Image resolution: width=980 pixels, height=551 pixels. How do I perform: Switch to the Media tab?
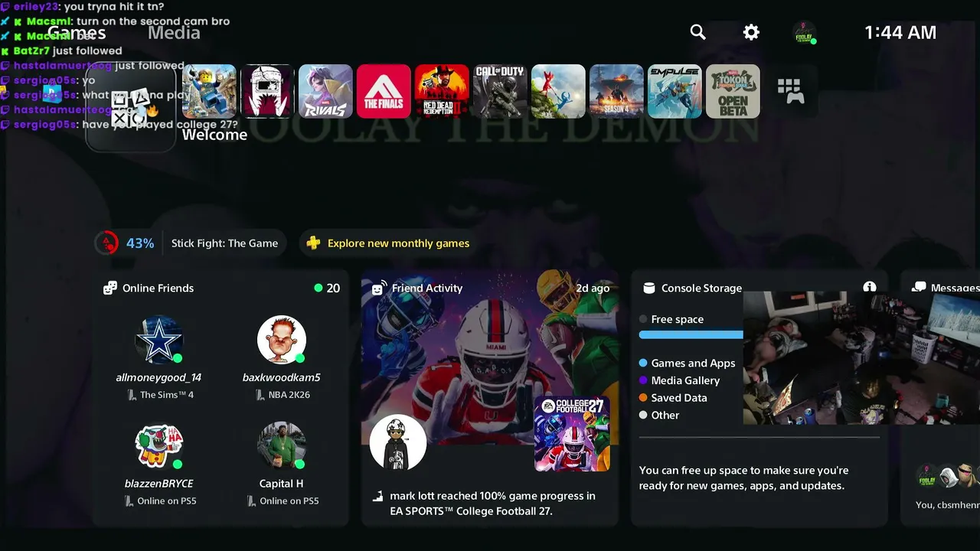[x=174, y=32]
